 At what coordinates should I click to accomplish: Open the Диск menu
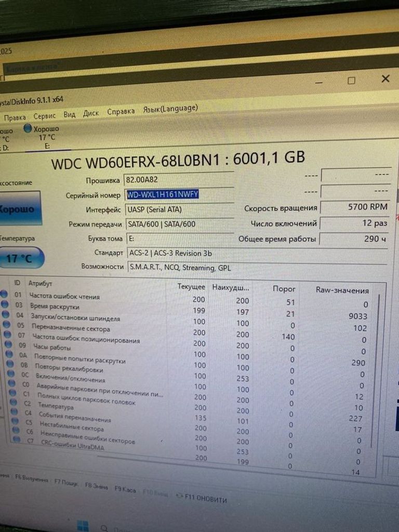point(91,113)
